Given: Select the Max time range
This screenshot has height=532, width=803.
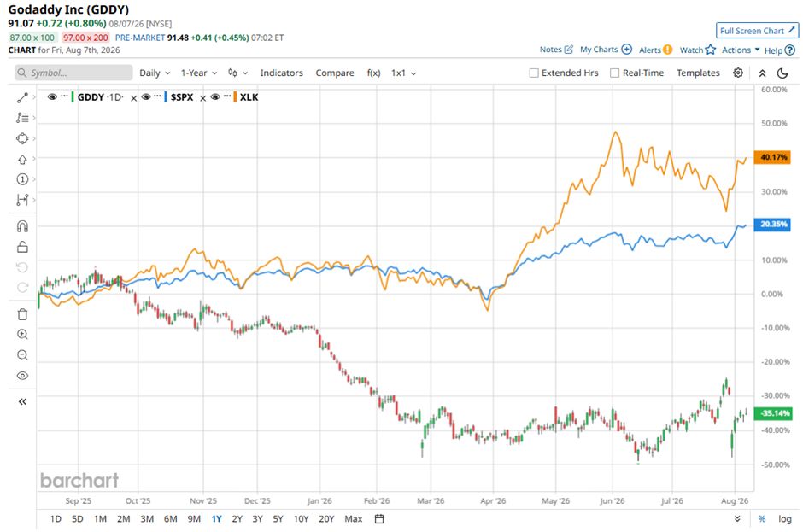Looking at the screenshot, I should (354, 518).
